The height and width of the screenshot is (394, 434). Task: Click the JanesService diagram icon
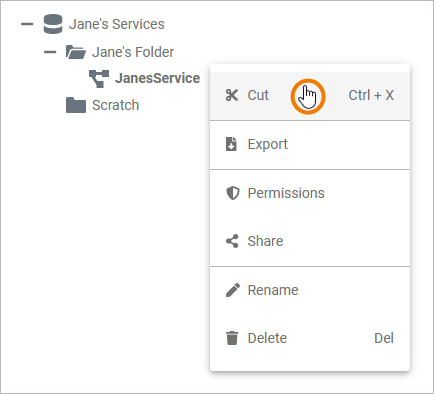[99, 79]
